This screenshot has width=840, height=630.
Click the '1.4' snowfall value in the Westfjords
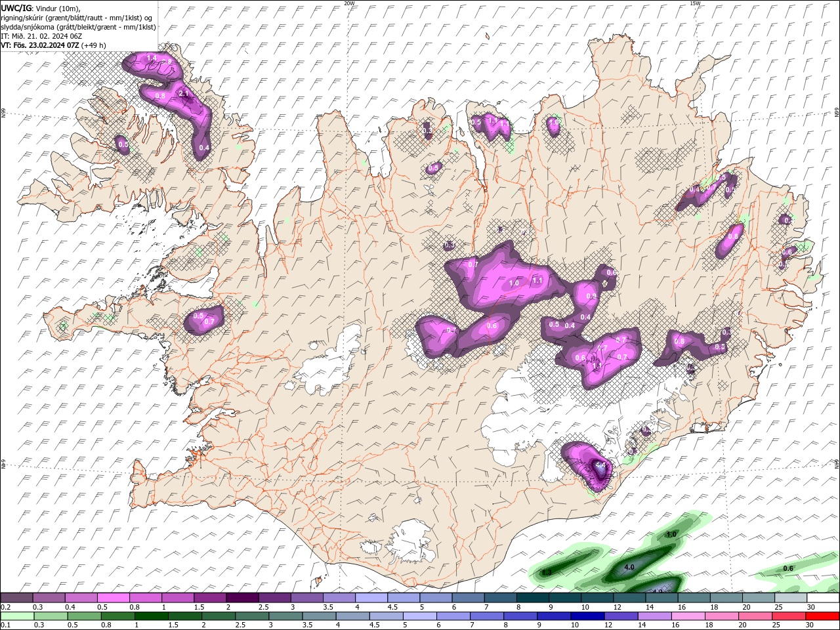152,58
